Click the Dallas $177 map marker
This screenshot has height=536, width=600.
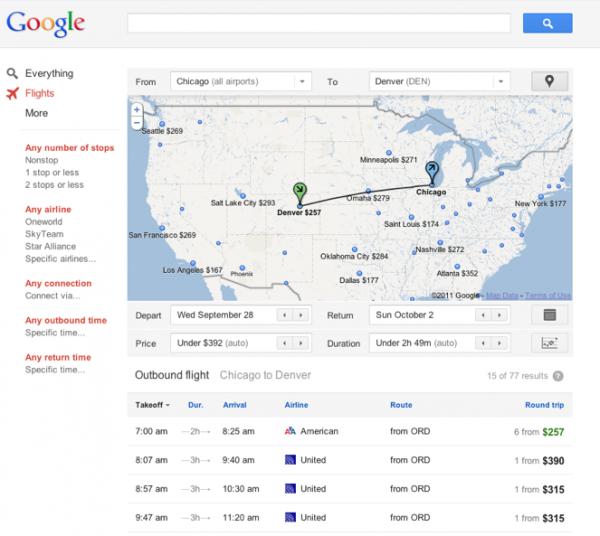click(359, 273)
